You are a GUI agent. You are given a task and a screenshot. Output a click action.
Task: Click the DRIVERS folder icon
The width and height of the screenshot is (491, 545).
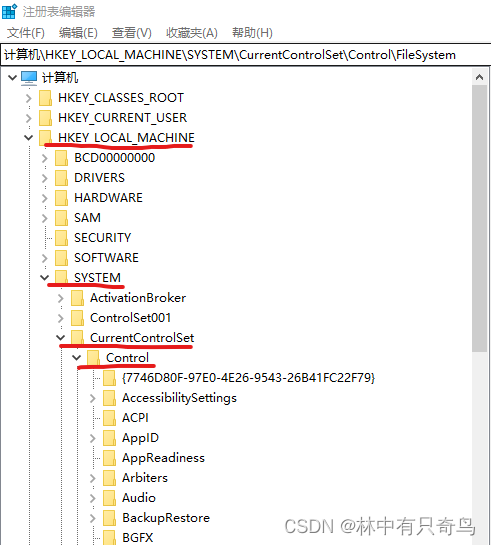[62, 178]
